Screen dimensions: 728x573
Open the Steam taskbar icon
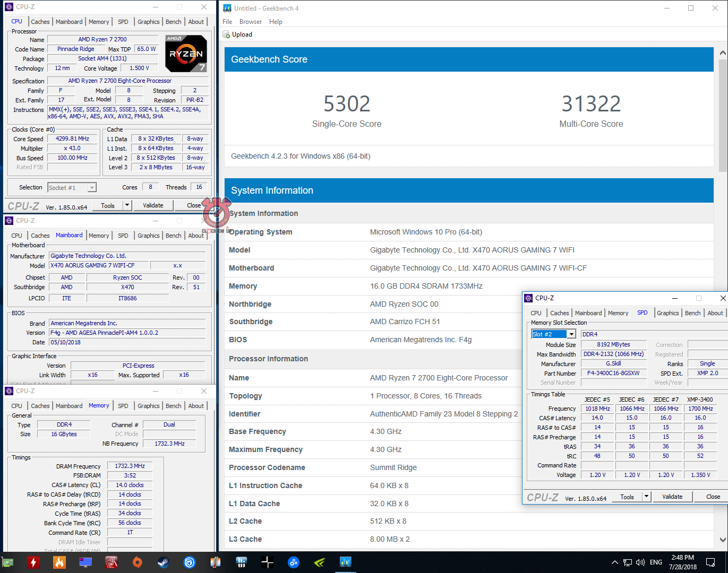coord(163,562)
